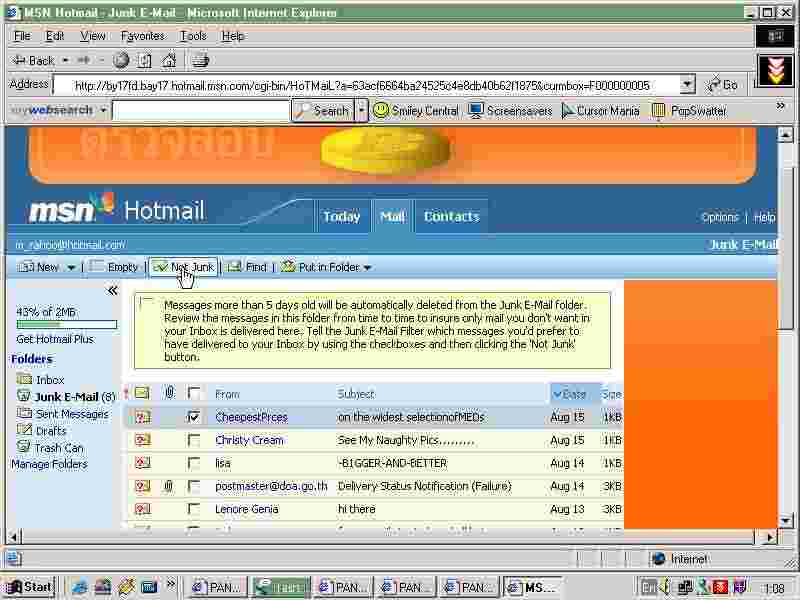This screenshot has width=800, height=600.
Task: Click the Refresh page icon
Action: [145, 61]
